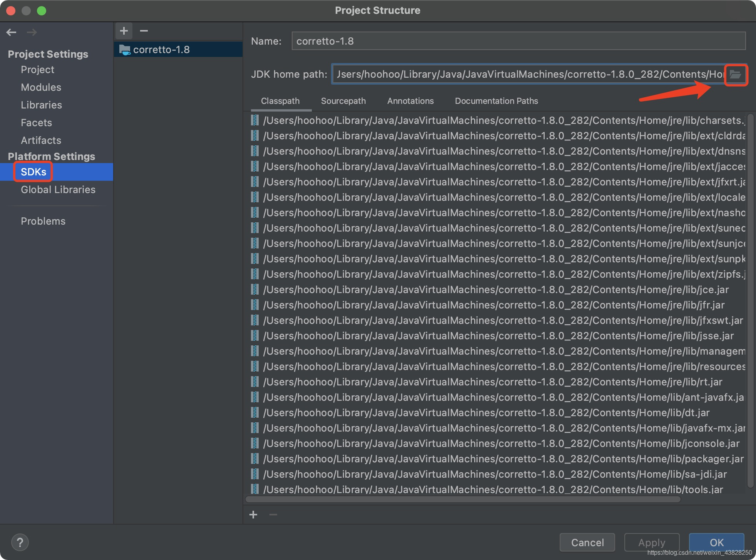Click the SDK Name input field

[x=518, y=41]
